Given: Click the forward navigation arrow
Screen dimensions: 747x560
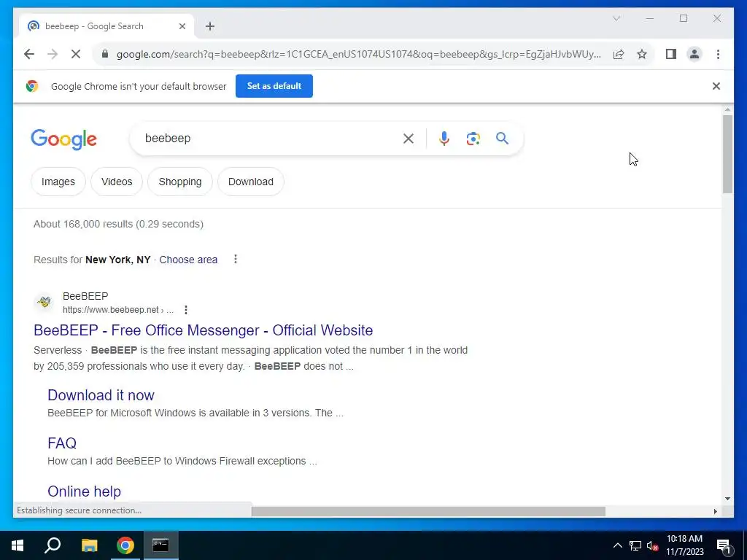Looking at the screenshot, I should point(53,54).
